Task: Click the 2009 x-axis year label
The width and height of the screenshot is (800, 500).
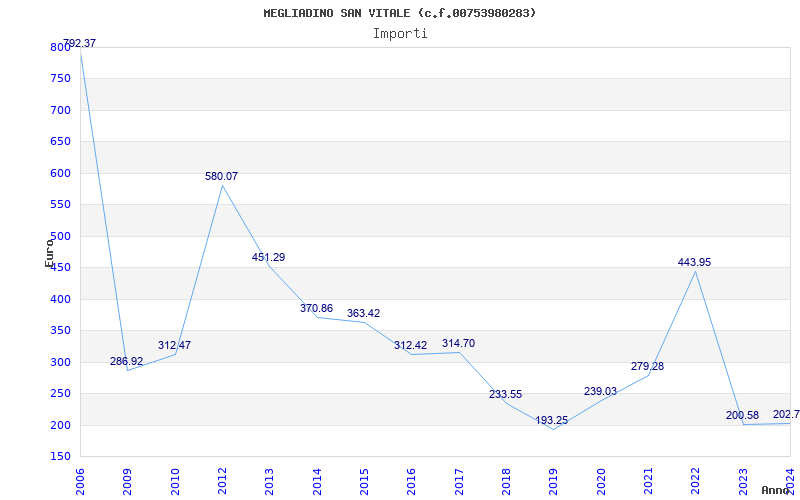Action: coord(128,482)
